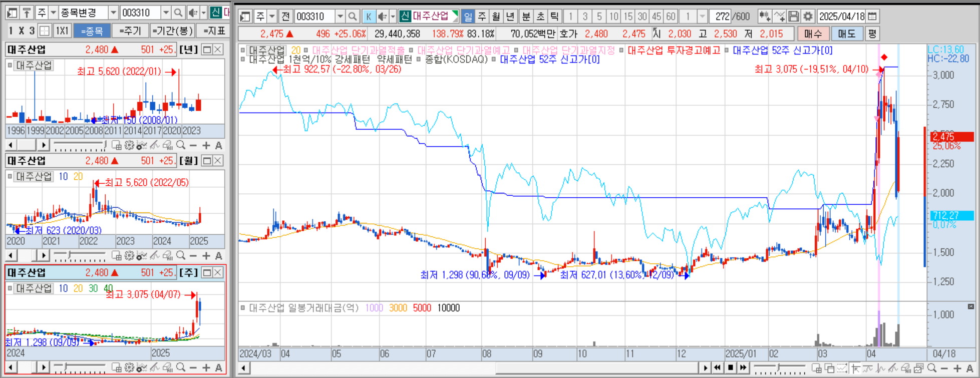The image size is (980, 378).
Task: Click the 1X1 layout button
Action: 62,31
